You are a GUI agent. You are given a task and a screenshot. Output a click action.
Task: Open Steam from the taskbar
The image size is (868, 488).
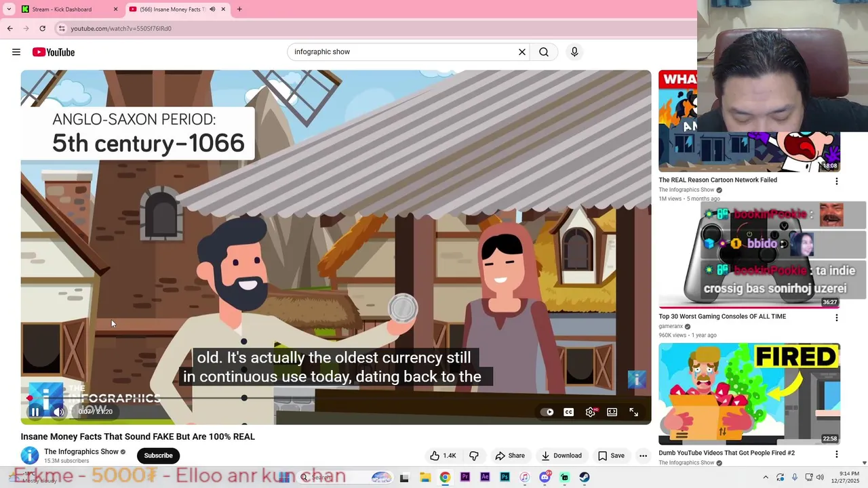click(585, 477)
